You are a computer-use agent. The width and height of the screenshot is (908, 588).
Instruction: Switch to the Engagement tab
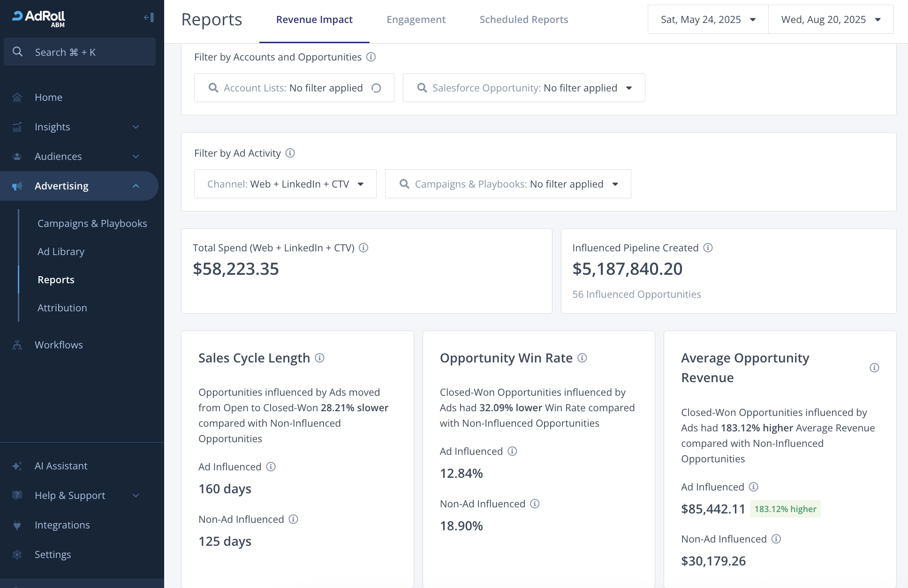416,20
